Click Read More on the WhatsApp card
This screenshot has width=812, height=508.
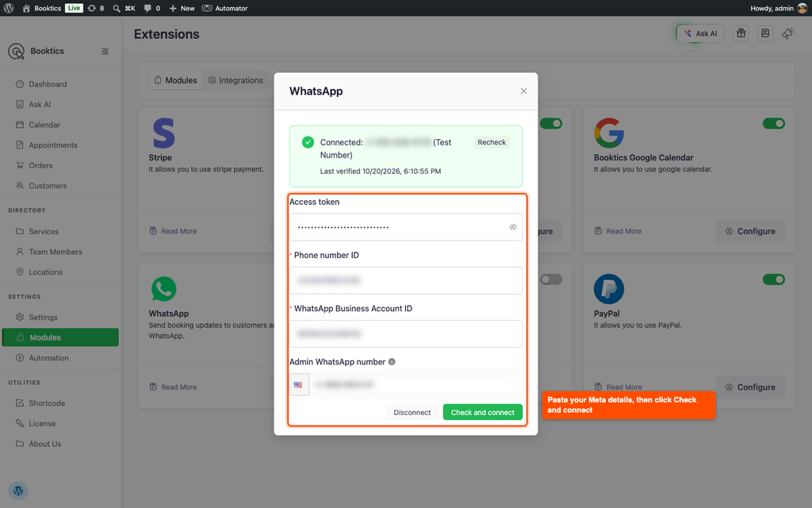pyautogui.click(x=173, y=387)
